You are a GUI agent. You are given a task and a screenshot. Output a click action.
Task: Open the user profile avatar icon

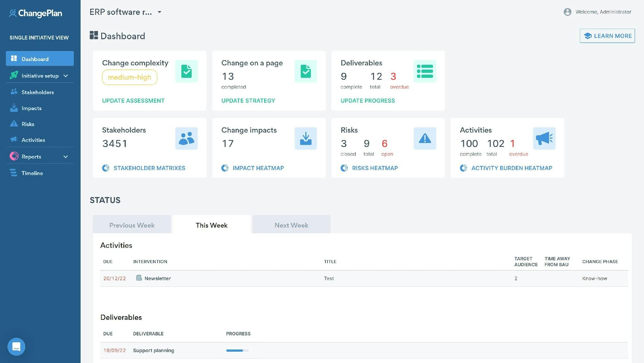click(567, 12)
